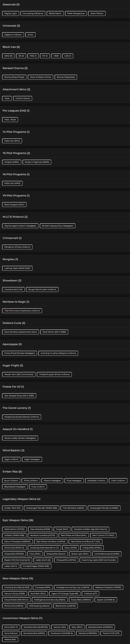Select the Hibana Headgear tag

[52, 481]
